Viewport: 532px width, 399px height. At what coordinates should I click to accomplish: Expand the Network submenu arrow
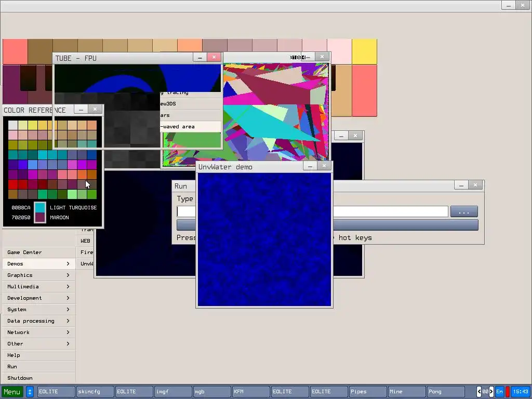click(68, 332)
